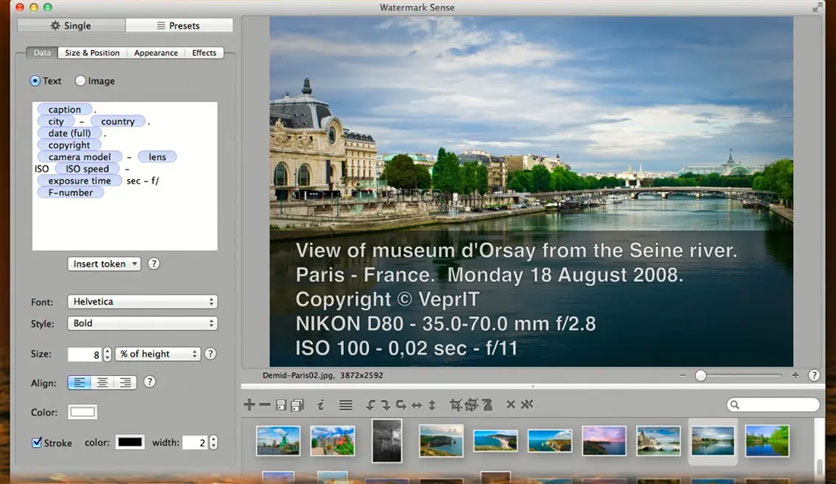This screenshot has height=484, width=836.
Task: Open the white text Color swatch
Action: [x=82, y=412]
